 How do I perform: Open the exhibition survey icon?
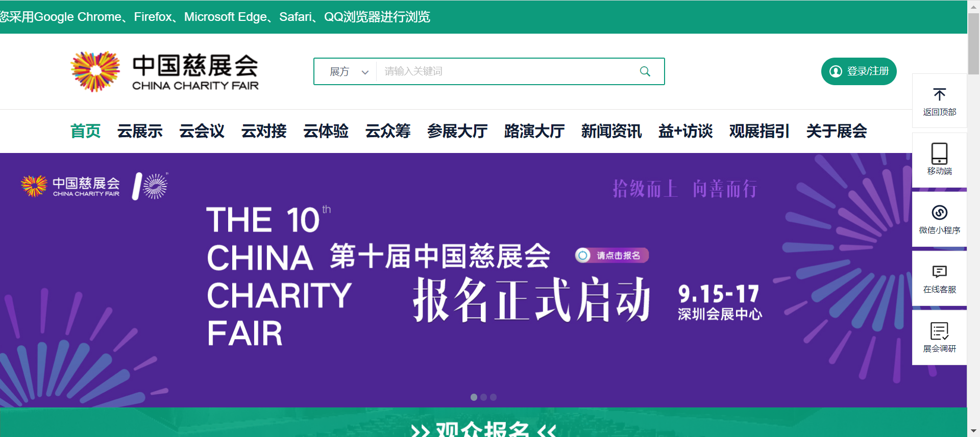pos(939,331)
